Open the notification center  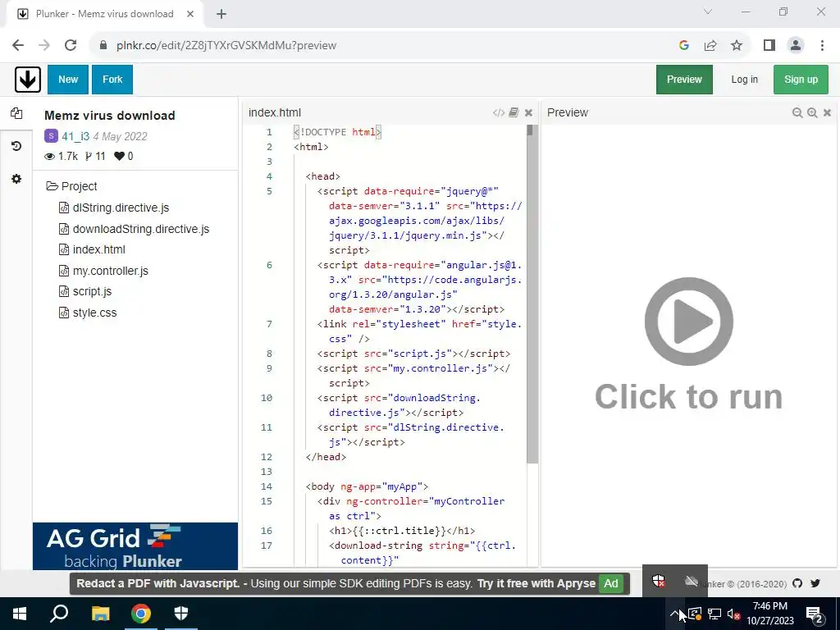(x=815, y=614)
